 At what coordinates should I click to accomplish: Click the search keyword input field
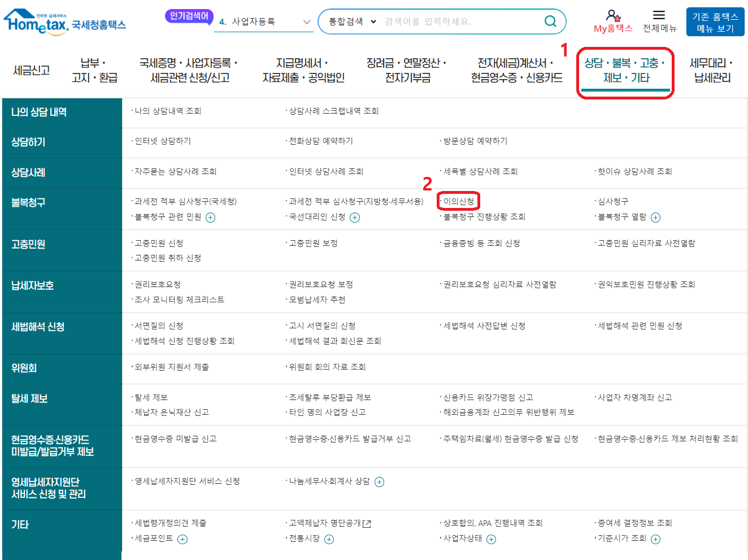[x=446, y=20]
